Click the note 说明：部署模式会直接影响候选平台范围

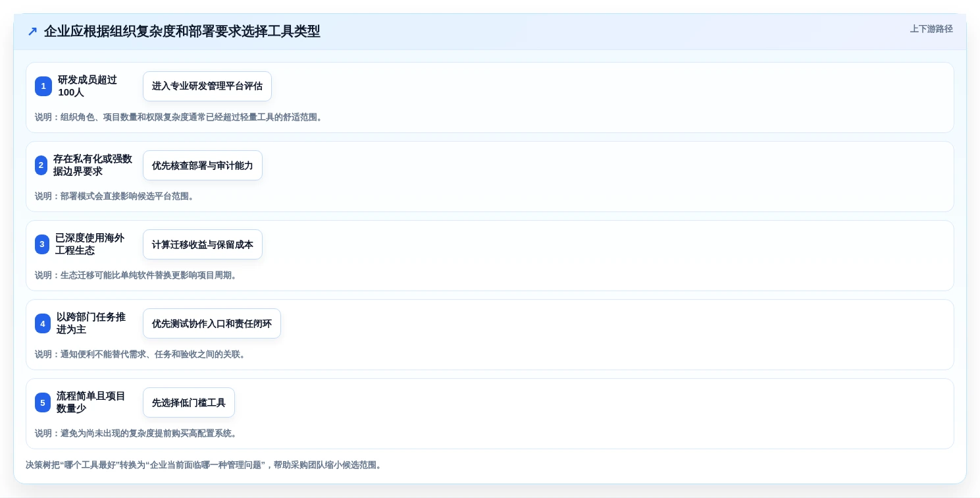(116, 196)
